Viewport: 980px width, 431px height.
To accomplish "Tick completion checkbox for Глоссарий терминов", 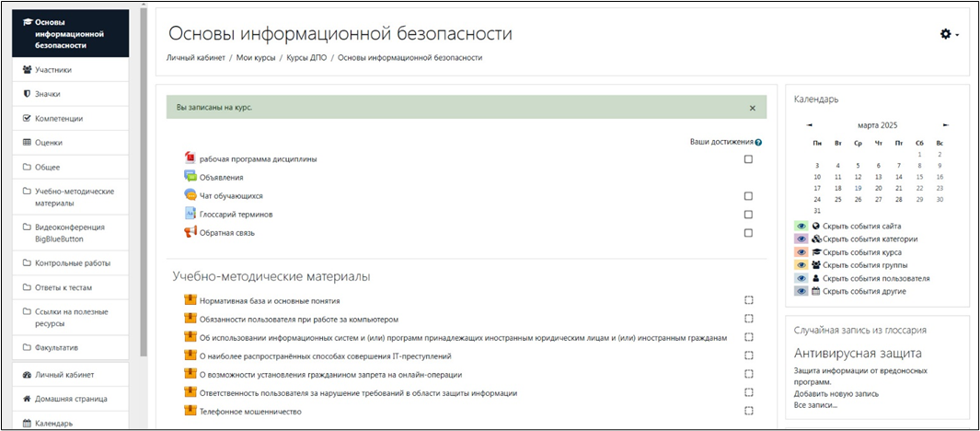I will (748, 215).
